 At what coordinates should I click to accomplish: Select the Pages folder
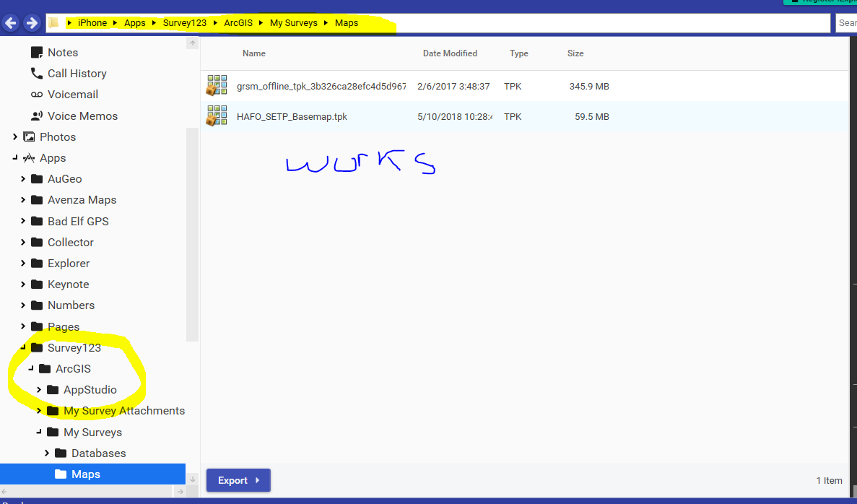tap(64, 327)
